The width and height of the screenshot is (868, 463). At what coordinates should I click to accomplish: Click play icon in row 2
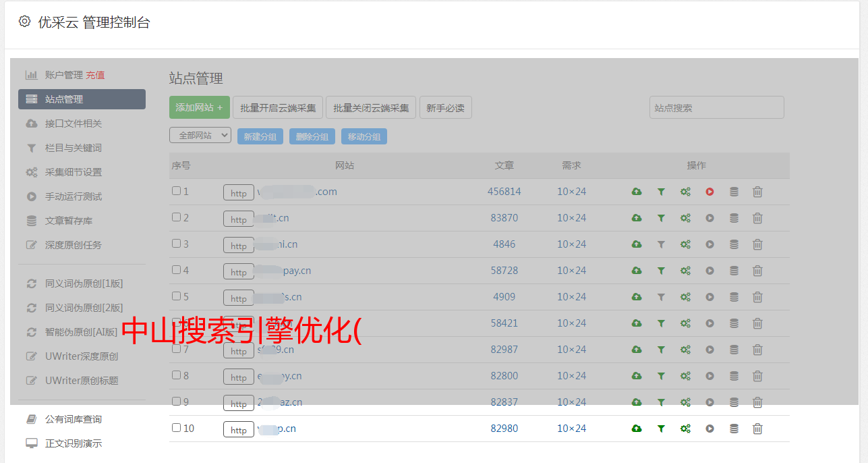tap(710, 218)
